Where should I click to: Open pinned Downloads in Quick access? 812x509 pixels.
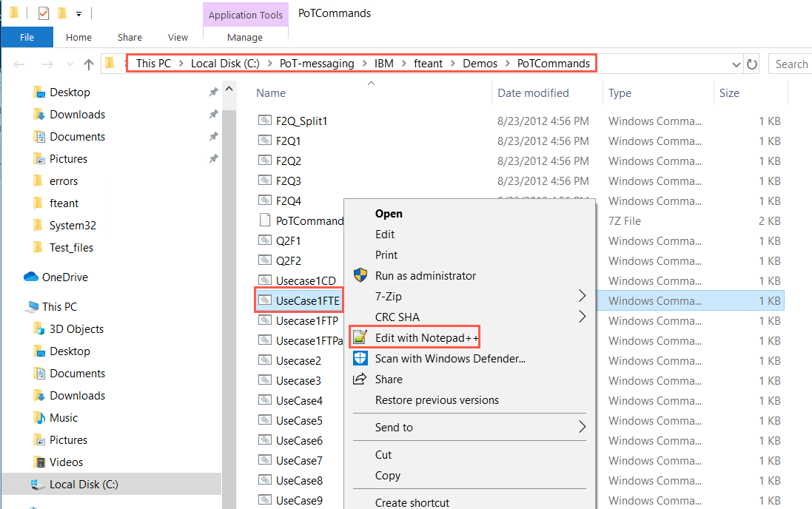(x=77, y=115)
